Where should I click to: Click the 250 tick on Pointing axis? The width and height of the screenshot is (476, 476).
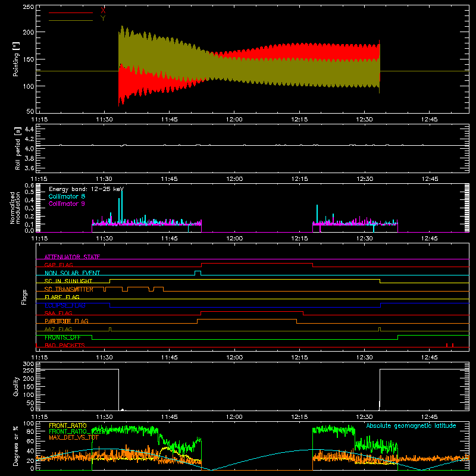[x=28, y=7]
